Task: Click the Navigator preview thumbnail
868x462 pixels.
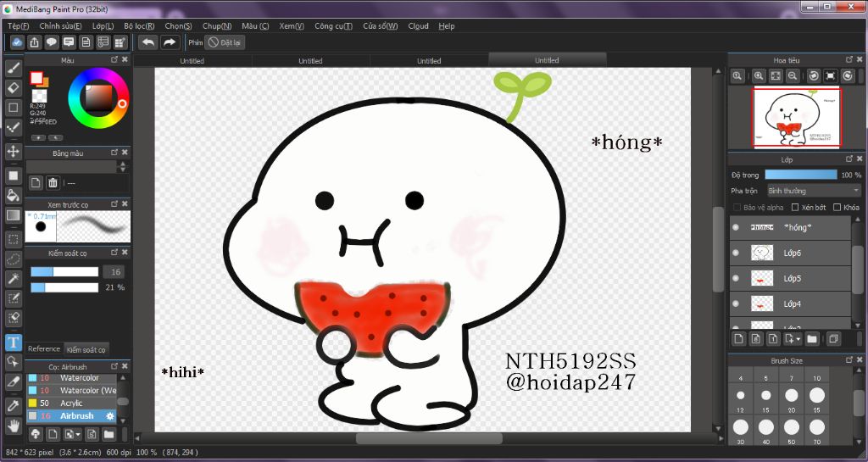Action: 797,118
